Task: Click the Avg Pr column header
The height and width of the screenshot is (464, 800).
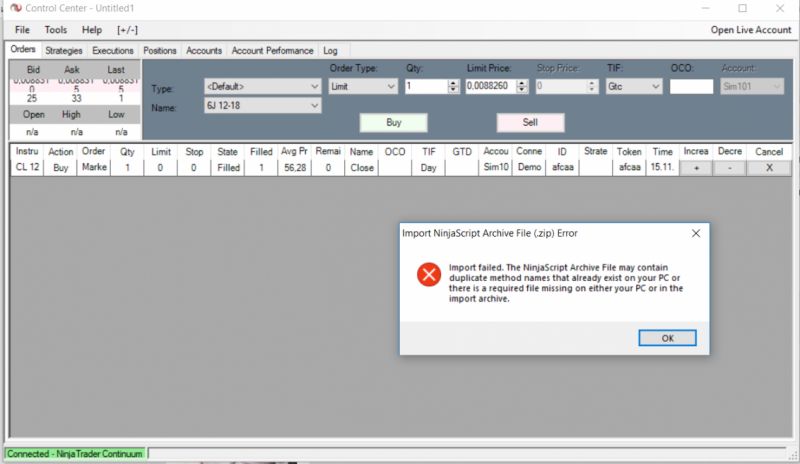Action: pyautogui.click(x=294, y=152)
